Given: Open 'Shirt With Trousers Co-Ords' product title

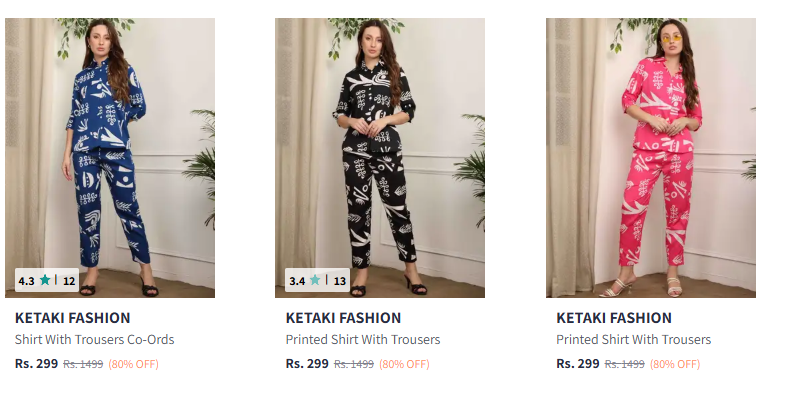Looking at the screenshot, I should click(x=95, y=340).
